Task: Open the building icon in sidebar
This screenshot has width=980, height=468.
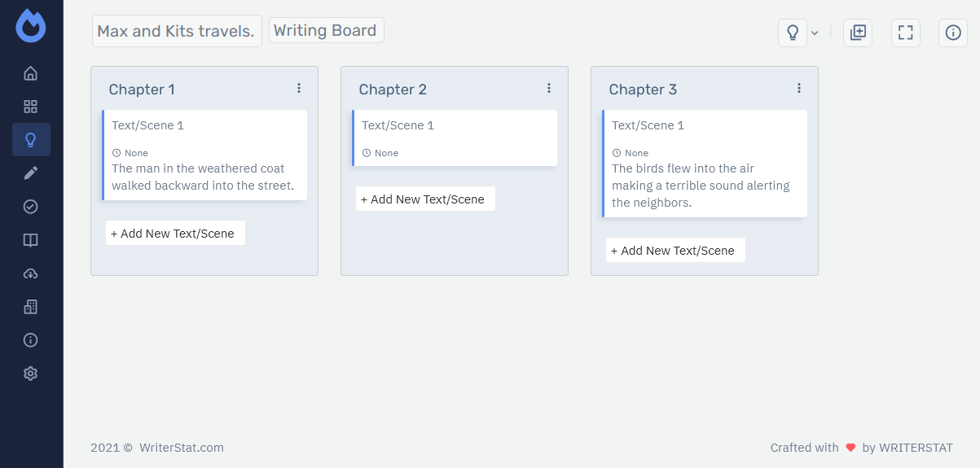Action: pos(31,307)
